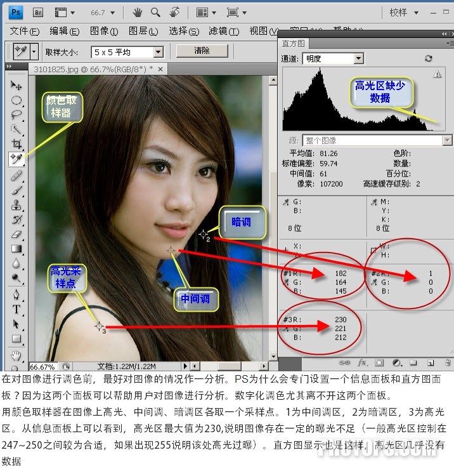This screenshot has width=454, height=476.
Task: Click the histogram cached data warning triangle
Action: coord(437,74)
